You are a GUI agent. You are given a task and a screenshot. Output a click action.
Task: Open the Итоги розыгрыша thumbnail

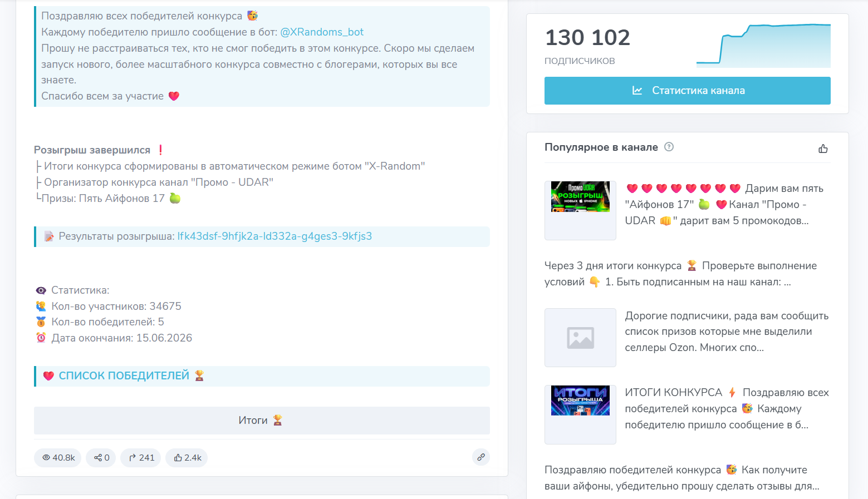click(x=580, y=414)
